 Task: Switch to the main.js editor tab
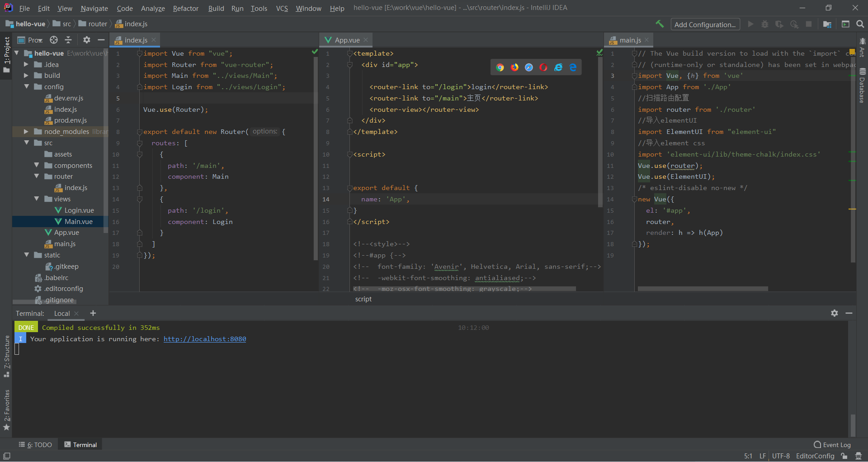click(630, 40)
